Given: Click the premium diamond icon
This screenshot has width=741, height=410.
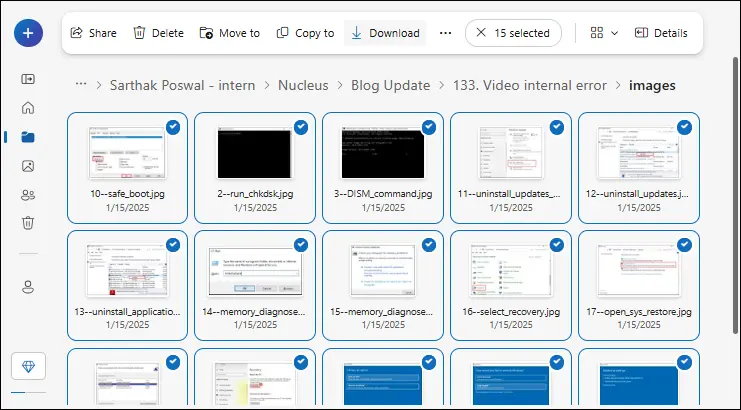Looking at the screenshot, I should pos(28,366).
